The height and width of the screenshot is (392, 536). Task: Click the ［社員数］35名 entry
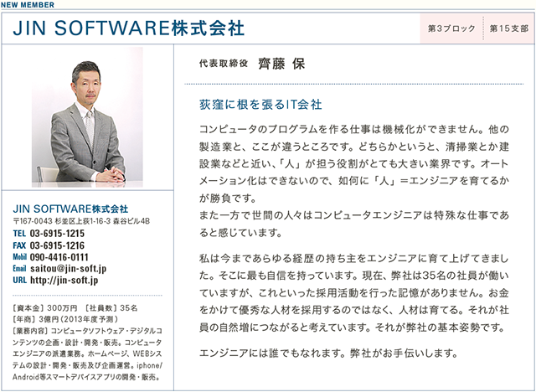click(x=111, y=308)
